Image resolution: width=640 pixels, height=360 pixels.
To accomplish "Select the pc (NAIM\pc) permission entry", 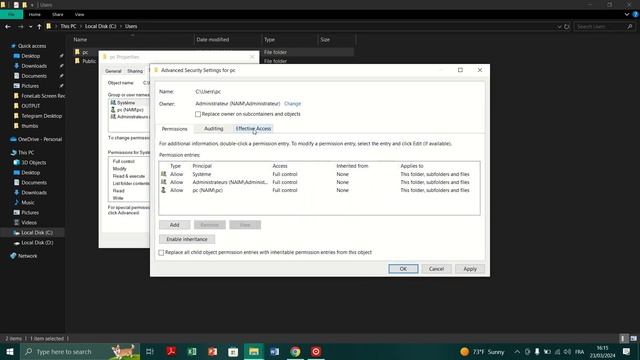I will click(x=319, y=190).
